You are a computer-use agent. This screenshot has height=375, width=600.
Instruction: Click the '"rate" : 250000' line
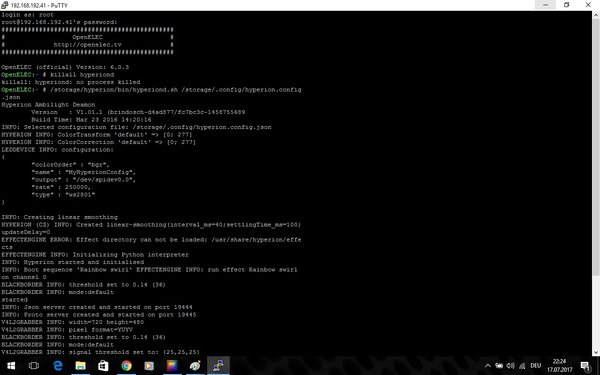pyautogui.click(x=61, y=187)
